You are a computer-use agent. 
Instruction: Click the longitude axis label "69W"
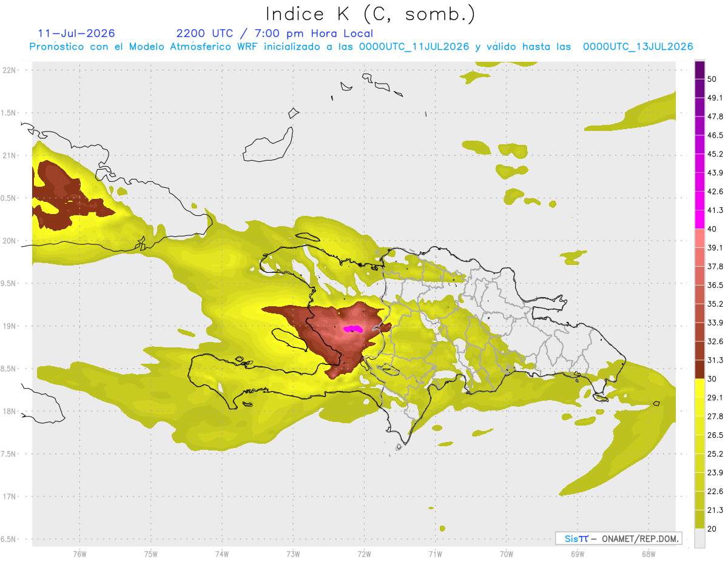(x=578, y=554)
